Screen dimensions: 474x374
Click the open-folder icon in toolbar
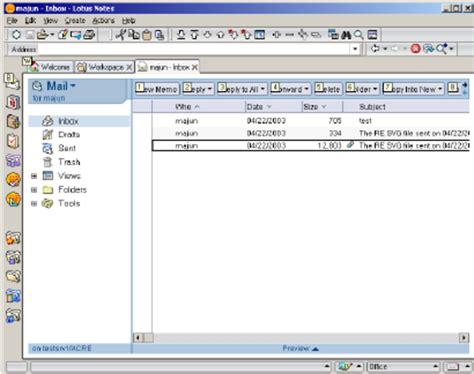[x=43, y=35]
